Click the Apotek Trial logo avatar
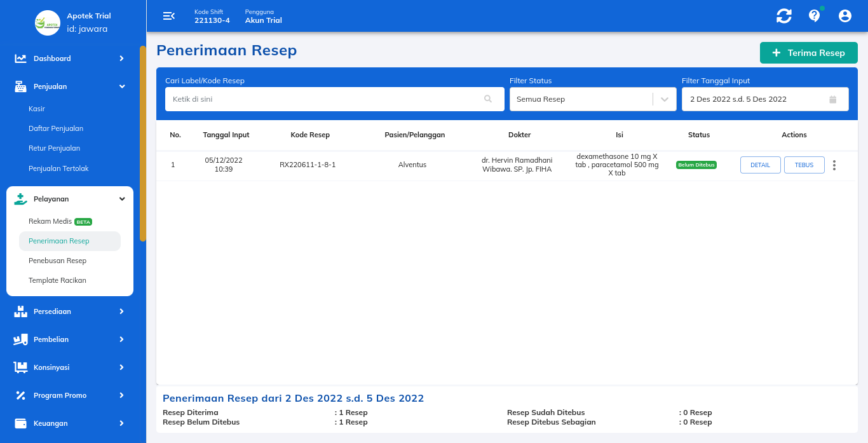The image size is (868, 443). point(48,23)
